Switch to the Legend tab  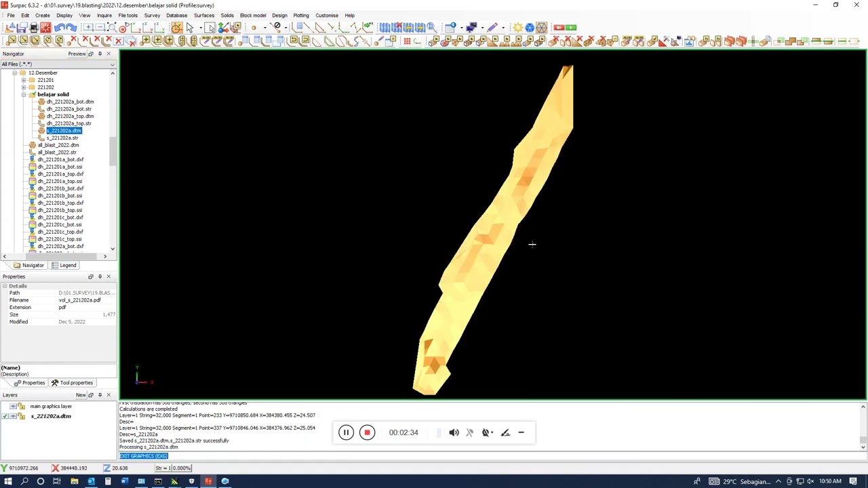(x=64, y=265)
